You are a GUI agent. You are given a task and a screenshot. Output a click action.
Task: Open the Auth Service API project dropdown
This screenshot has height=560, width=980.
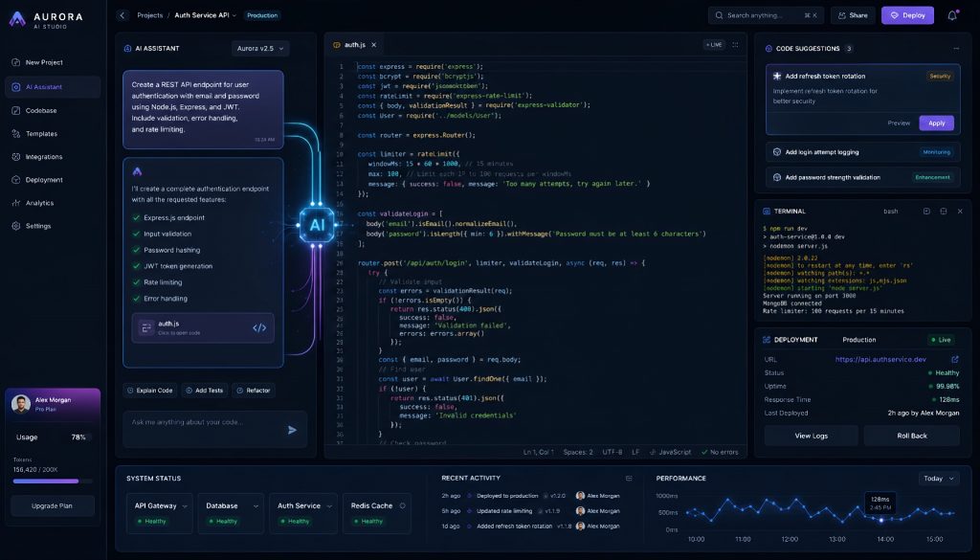click(205, 15)
